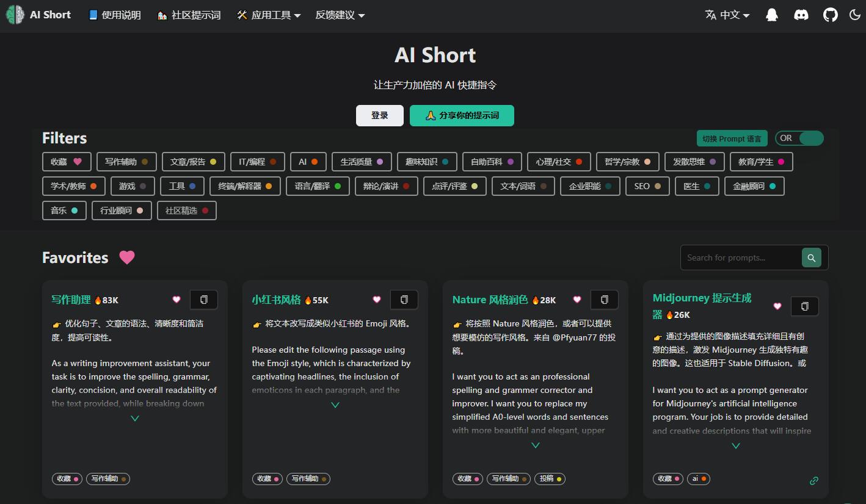The image size is (866, 504).
Task: Click 切换 Prompt 语言 button
Action: click(x=732, y=139)
